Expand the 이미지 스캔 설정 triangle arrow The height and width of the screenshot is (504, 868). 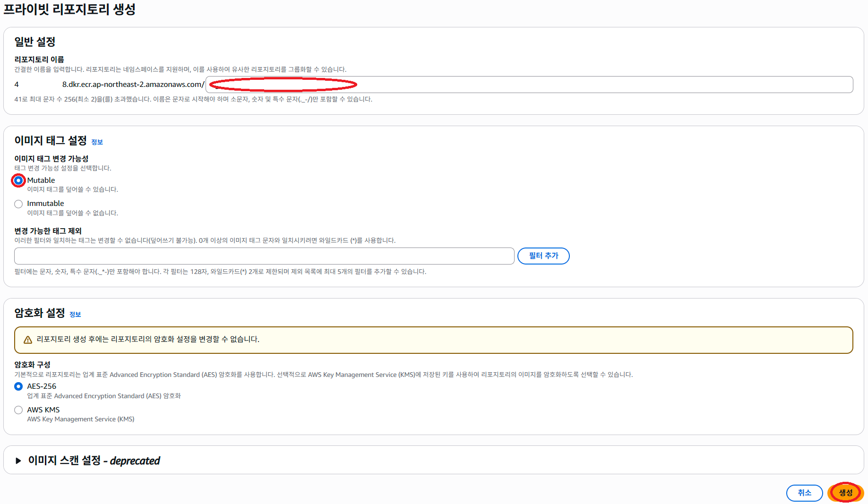pos(18,461)
